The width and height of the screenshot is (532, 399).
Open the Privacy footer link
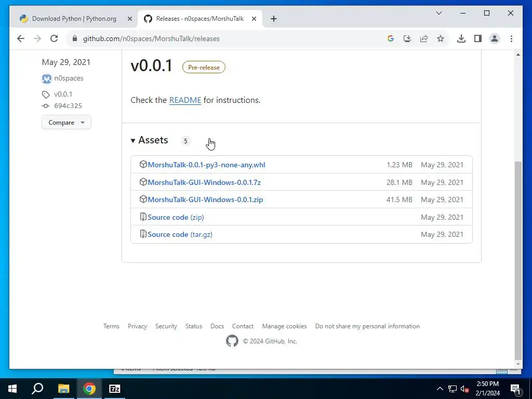click(137, 326)
